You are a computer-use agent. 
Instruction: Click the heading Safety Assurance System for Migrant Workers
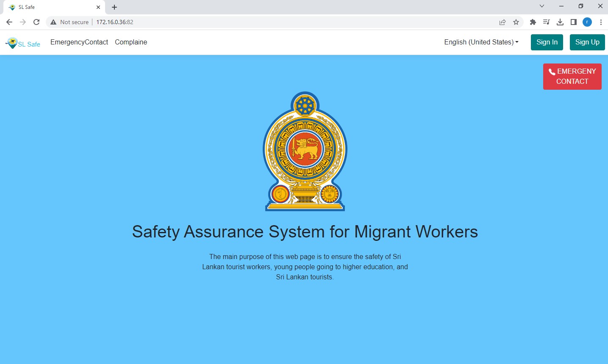(x=305, y=232)
